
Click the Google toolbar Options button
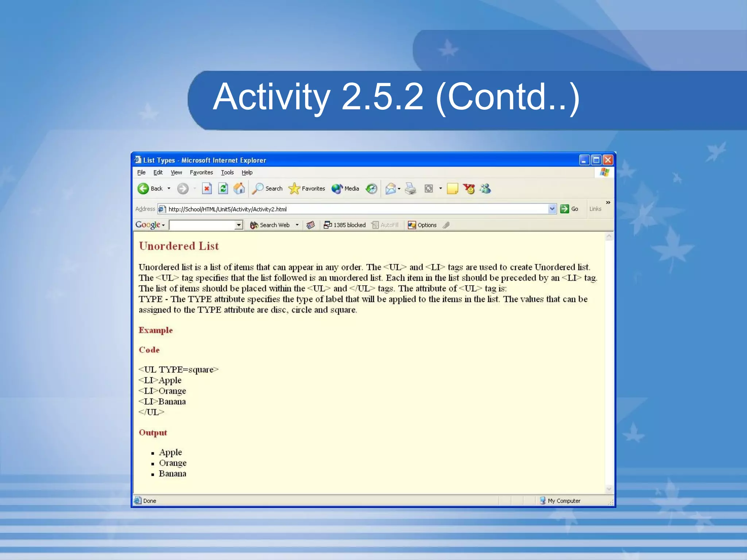422,225
